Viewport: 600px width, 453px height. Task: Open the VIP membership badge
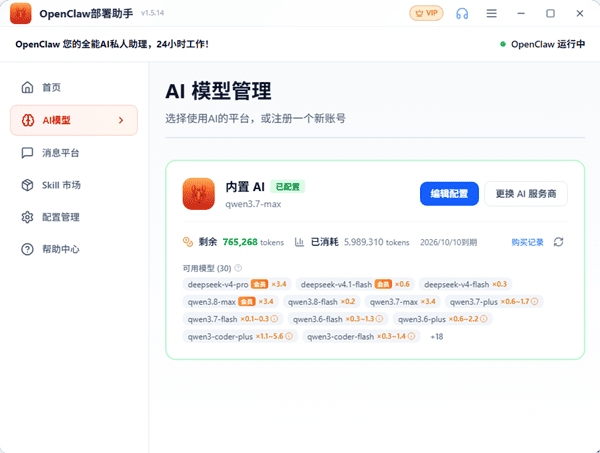tap(426, 13)
